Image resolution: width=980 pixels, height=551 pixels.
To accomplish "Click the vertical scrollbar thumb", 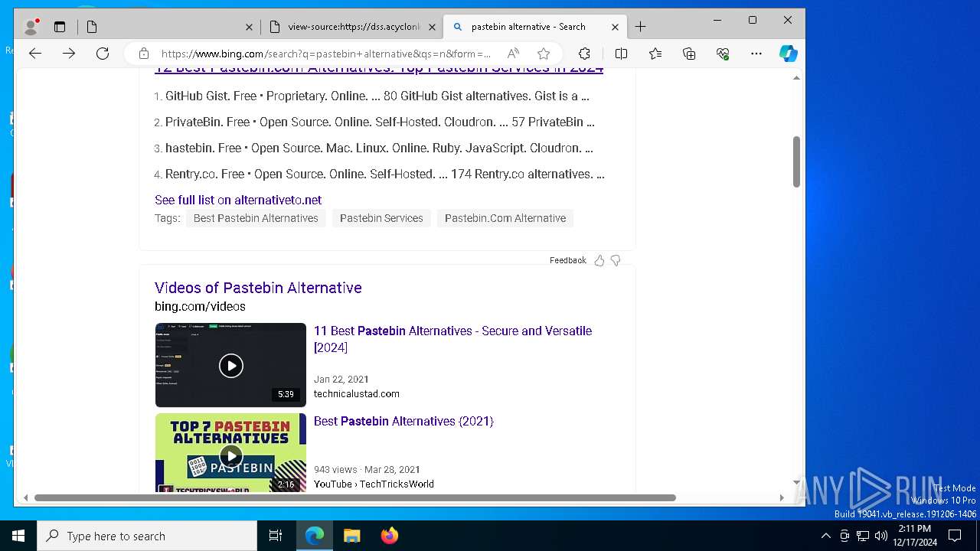I will pos(796,161).
